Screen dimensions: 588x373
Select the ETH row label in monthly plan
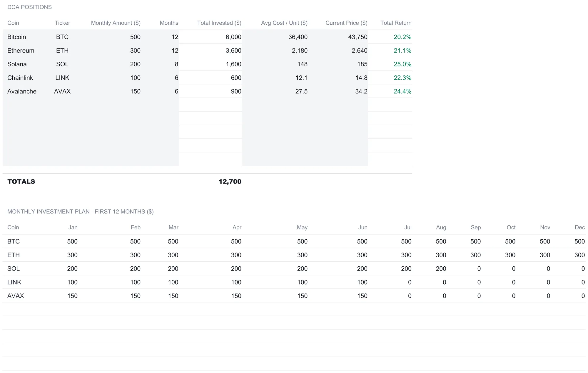coord(14,255)
